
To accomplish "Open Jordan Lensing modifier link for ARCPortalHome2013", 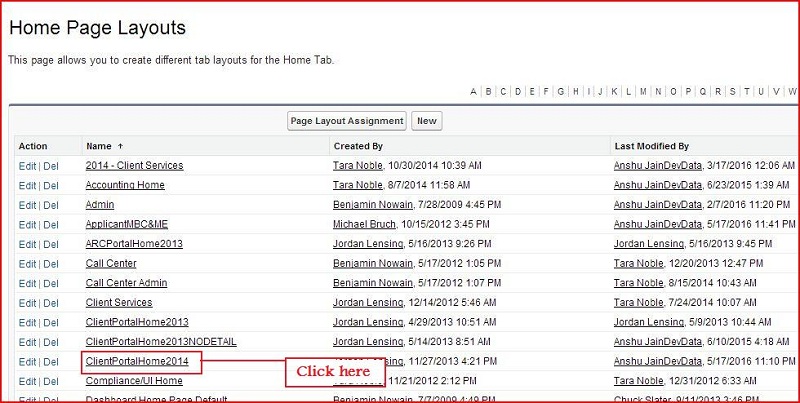I will 648,244.
